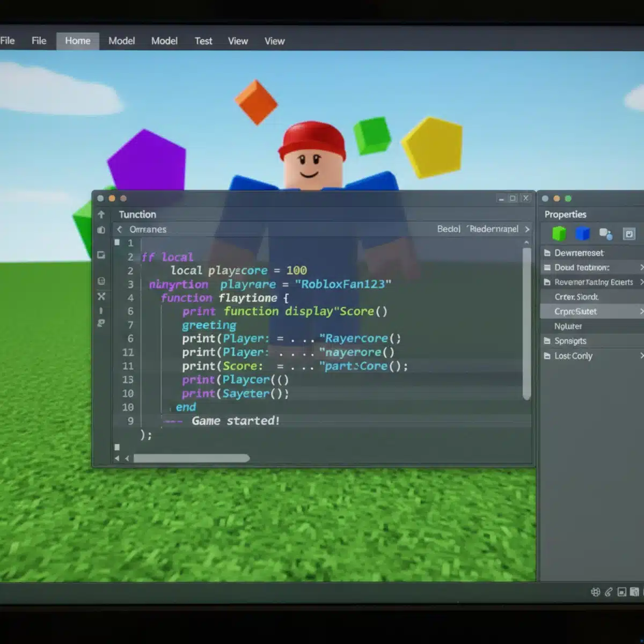Expand the Lost Conly property entry

tap(641, 356)
